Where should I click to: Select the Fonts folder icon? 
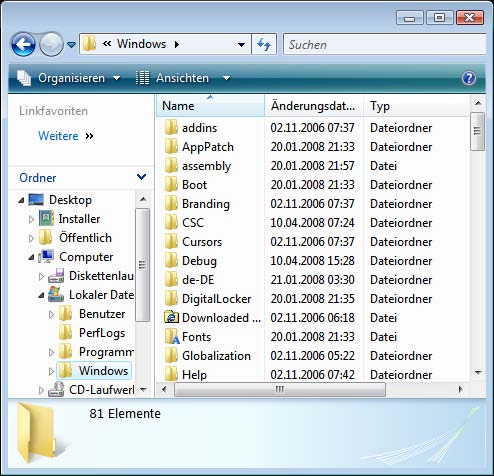pyautogui.click(x=171, y=336)
